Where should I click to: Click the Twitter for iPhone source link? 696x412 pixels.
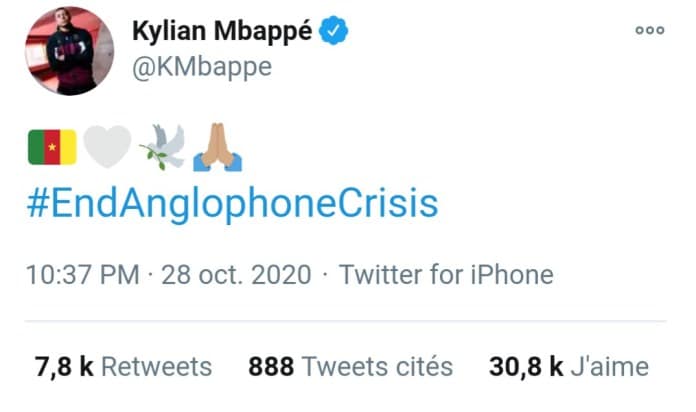pyautogui.click(x=446, y=274)
